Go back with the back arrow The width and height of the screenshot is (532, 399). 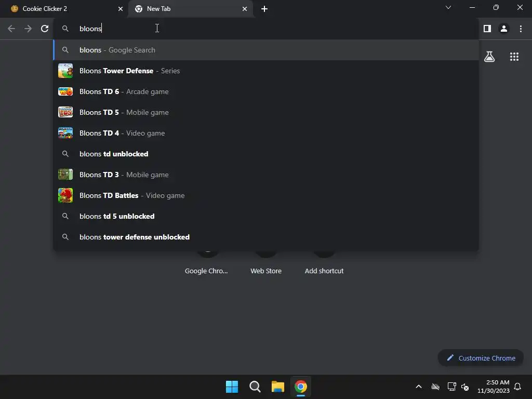(x=11, y=29)
